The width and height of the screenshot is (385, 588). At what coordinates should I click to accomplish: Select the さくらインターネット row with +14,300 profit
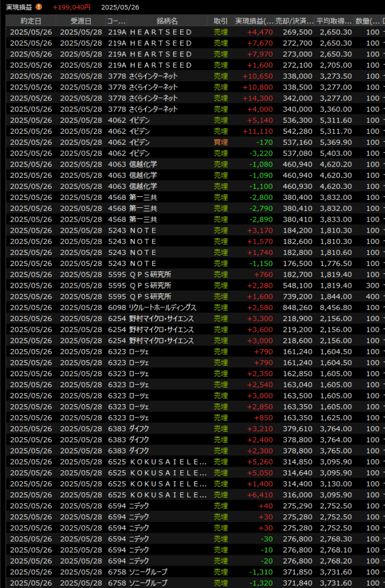click(x=154, y=98)
